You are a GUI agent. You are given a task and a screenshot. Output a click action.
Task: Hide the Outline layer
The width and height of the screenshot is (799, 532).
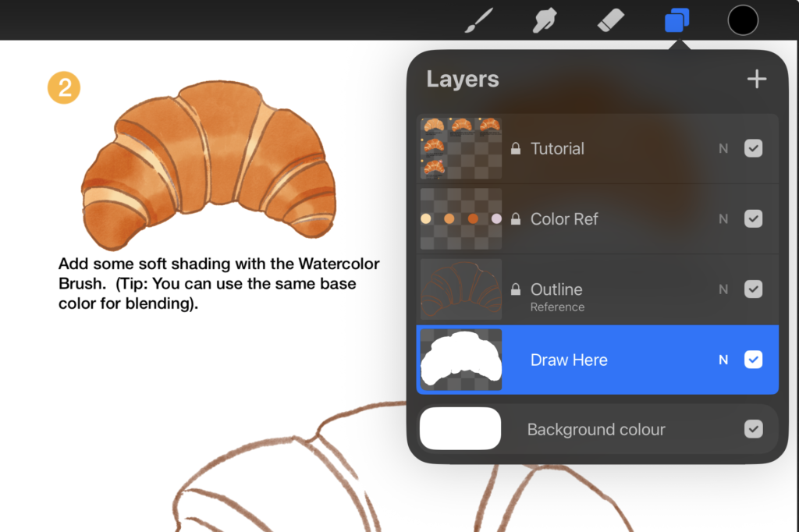pyautogui.click(x=753, y=289)
